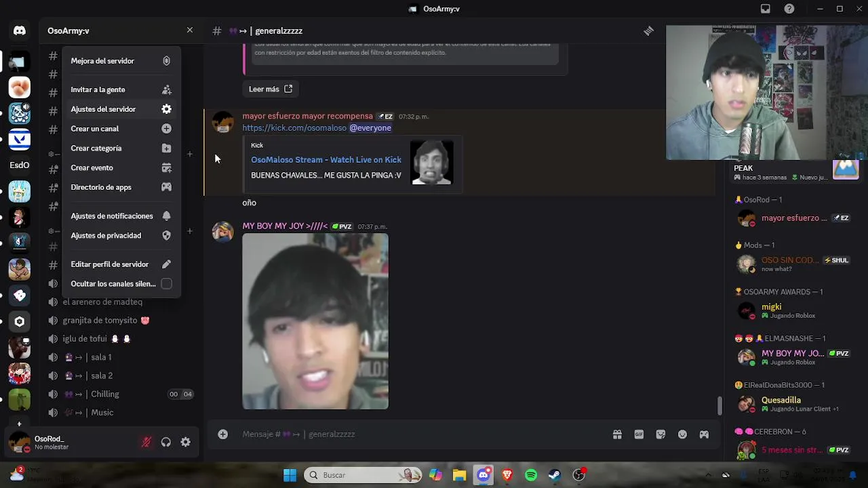Click the plus next to the second channel category
This screenshot has height=488, width=868.
click(x=190, y=231)
